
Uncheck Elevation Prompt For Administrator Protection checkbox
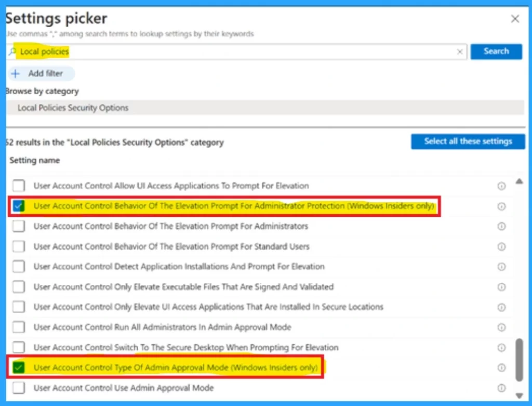point(19,206)
